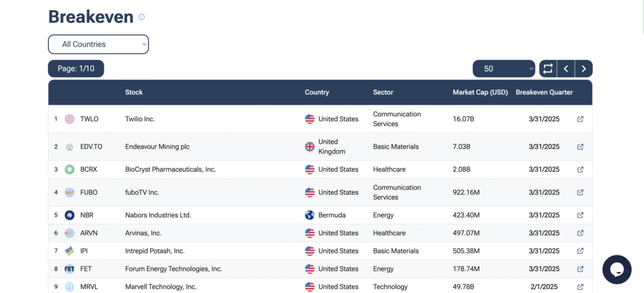Screen dimensions: 644x293
Task: Click the Page: 1/10 indicator
Action: 76,69
